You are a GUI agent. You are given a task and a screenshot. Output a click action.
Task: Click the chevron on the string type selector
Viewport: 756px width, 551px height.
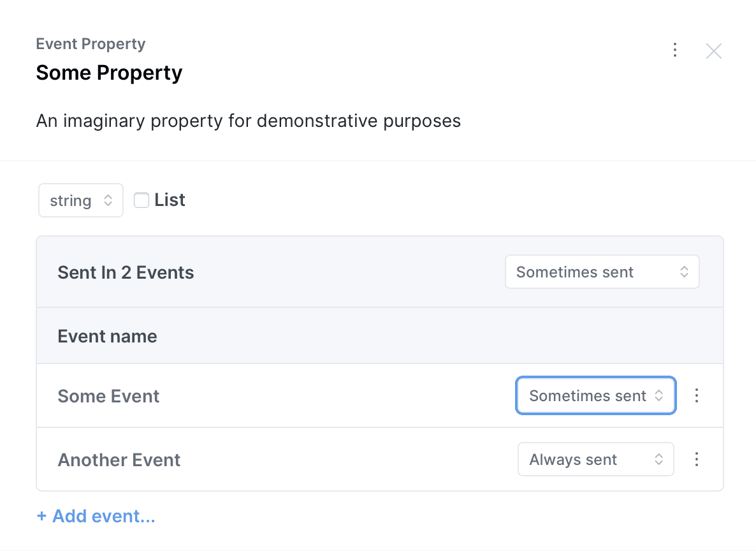[108, 200]
